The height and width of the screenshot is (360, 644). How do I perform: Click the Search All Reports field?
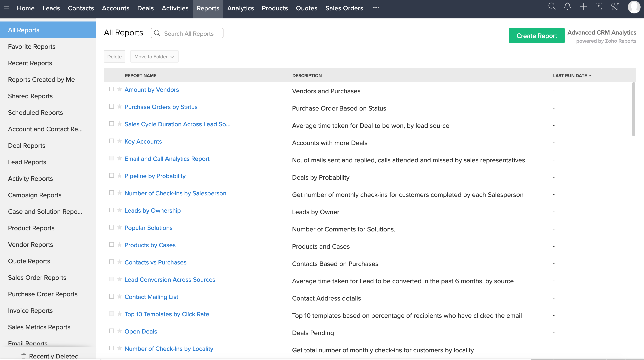pos(189,33)
